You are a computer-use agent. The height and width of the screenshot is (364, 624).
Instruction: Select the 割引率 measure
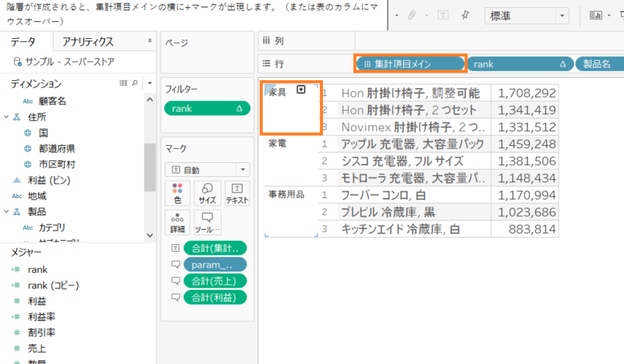(41, 333)
